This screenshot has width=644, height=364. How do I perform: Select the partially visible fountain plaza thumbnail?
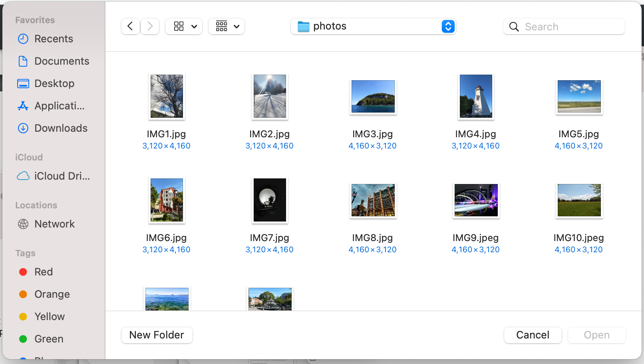(x=270, y=299)
